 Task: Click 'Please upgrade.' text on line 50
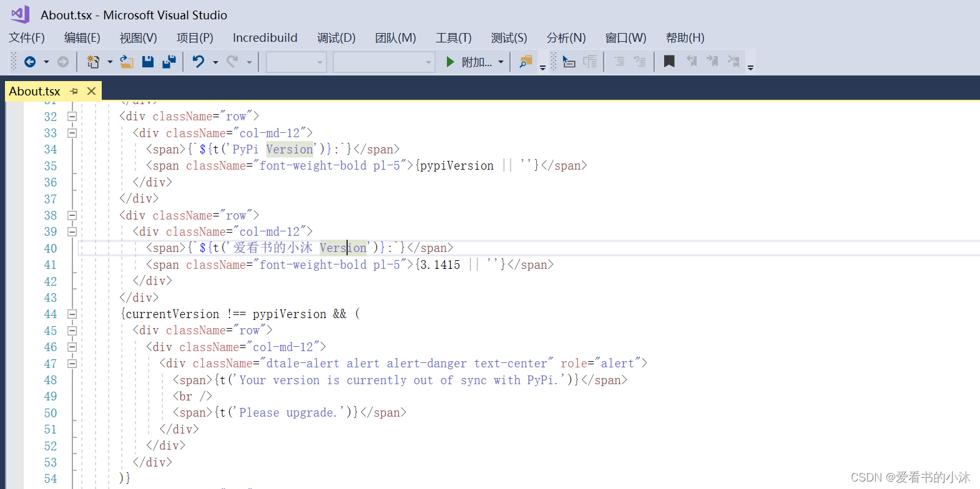point(288,412)
